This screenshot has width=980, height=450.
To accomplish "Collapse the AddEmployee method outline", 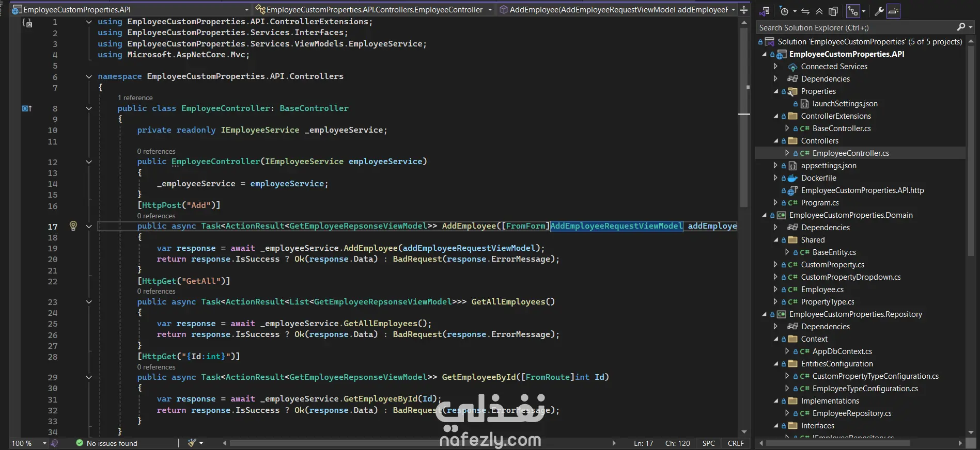I will point(89,226).
